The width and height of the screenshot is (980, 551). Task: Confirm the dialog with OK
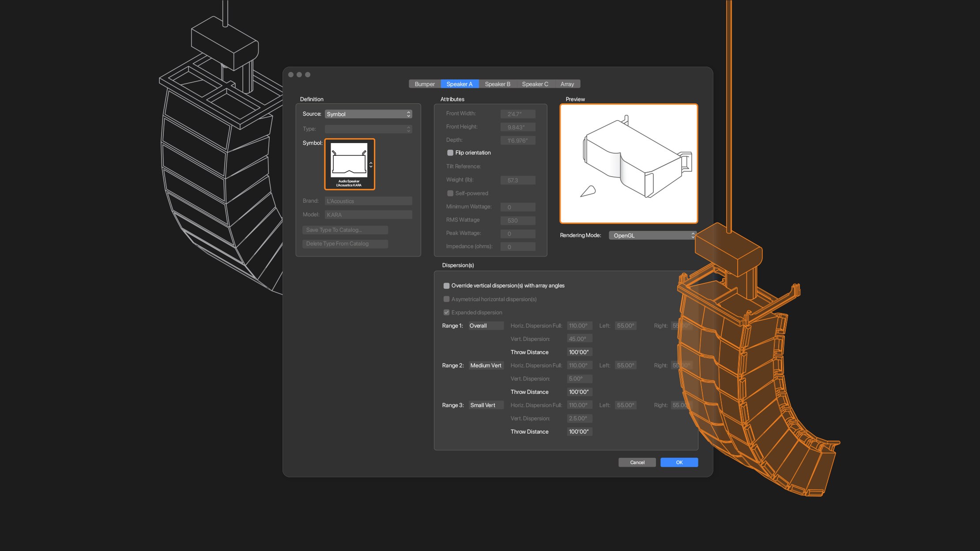pyautogui.click(x=679, y=462)
